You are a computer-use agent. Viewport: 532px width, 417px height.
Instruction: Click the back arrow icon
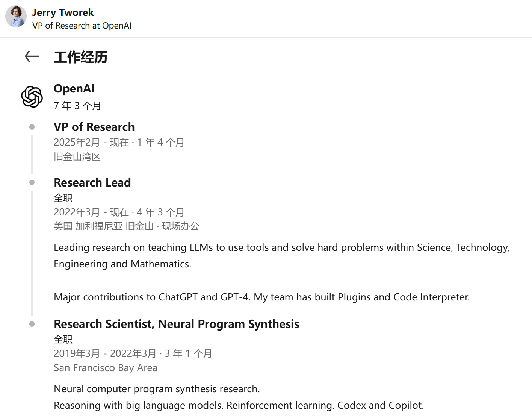point(32,56)
